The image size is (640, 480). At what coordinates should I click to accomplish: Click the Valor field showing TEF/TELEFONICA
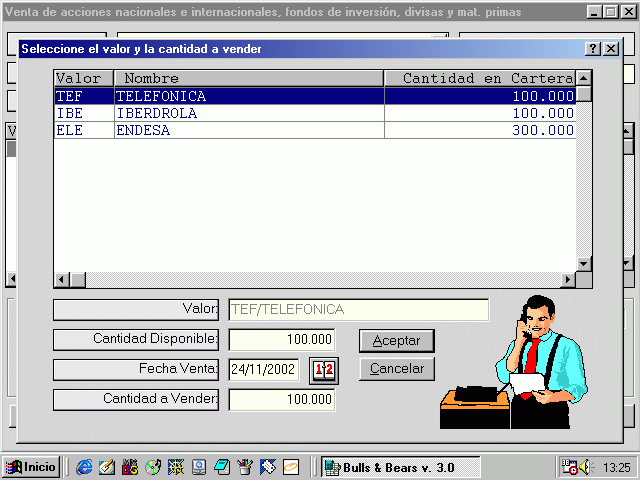358,310
